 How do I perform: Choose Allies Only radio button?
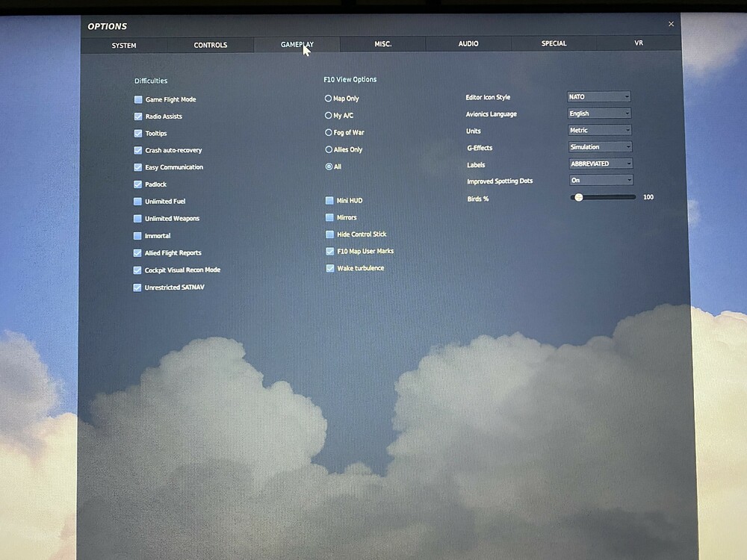tap(329, 149)
